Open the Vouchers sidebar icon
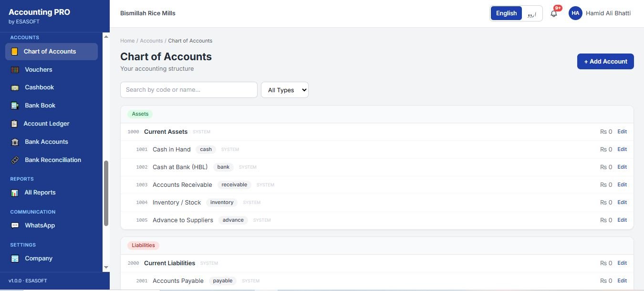Viewport: 644px width, 291px height. [x=15, y=70]
